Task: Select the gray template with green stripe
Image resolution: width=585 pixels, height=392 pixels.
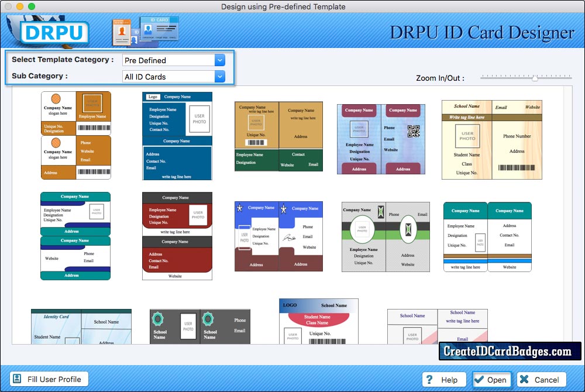Action: 386,237
